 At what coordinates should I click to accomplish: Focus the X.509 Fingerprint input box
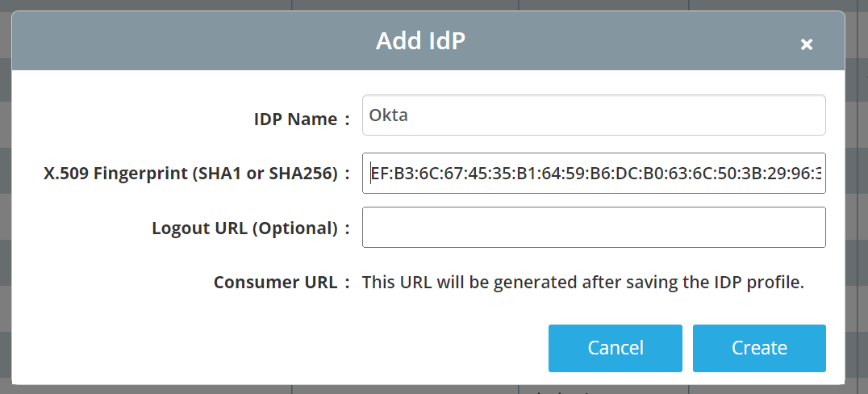click(x=594, y=173)
